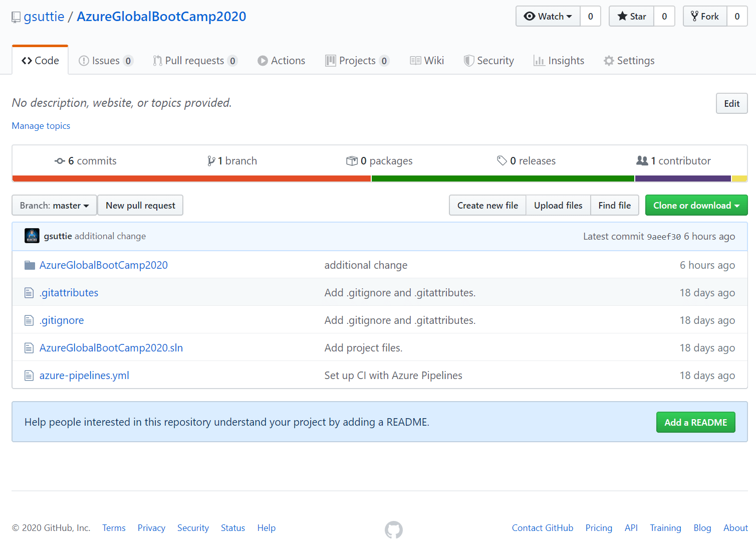
Task: Click the Security shield icon
Action: [469, 61]
